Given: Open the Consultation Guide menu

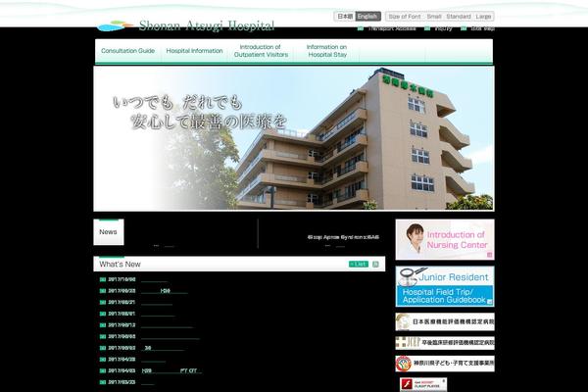Looking at the screenshot, I should click(x=127, y=51).
